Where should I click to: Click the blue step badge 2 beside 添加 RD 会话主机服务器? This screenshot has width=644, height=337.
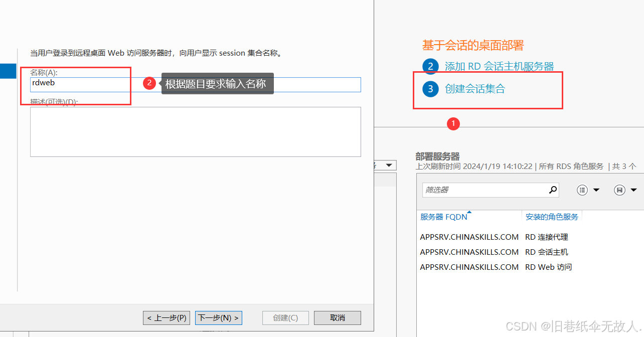tap(430, 66)
